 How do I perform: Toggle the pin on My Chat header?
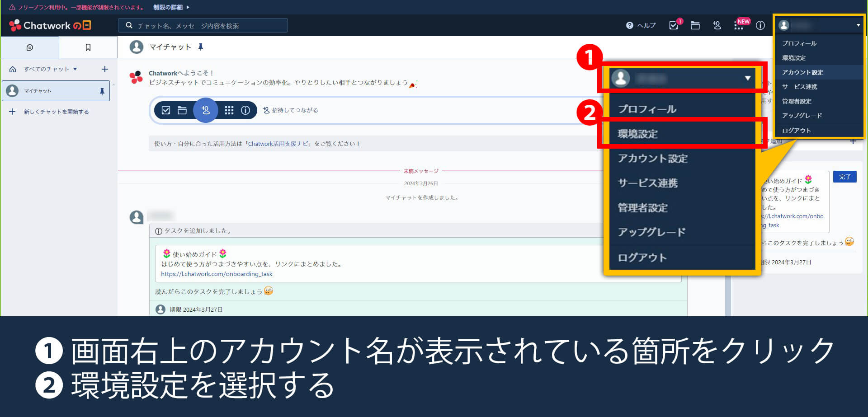point(201,47)
